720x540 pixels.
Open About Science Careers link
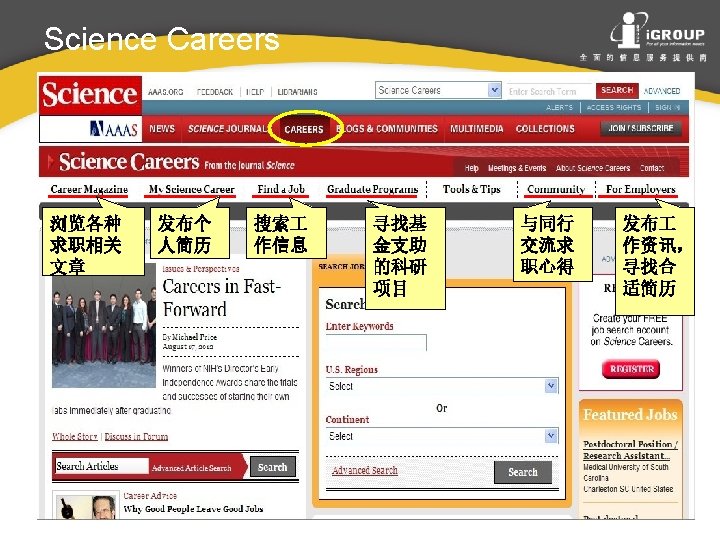(x=593, y=168)
